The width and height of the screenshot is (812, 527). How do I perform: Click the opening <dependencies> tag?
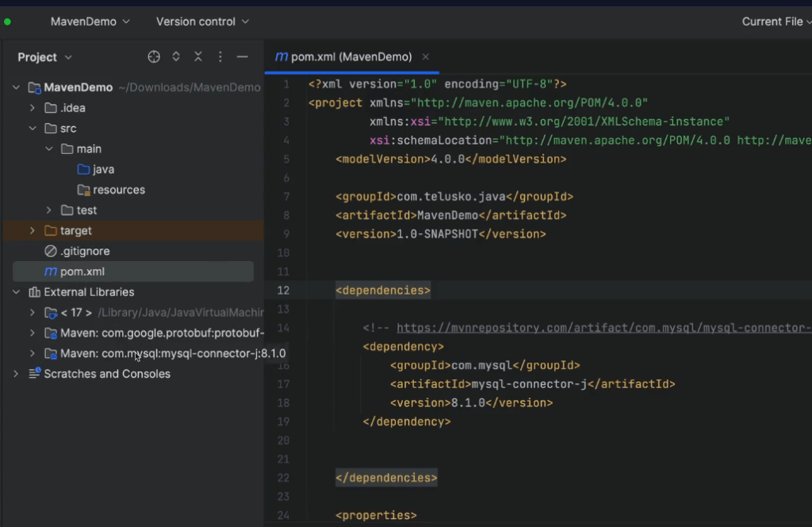(383, 290)
